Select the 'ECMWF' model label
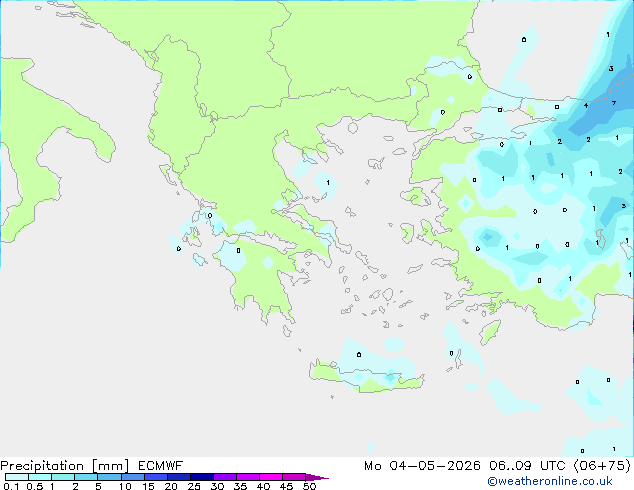 (161, 466)
